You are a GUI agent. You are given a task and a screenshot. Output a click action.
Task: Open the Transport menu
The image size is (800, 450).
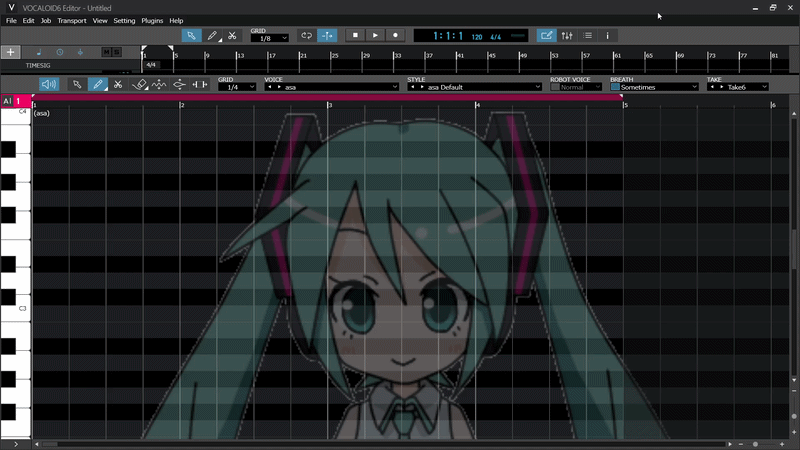tap(72, 20)
